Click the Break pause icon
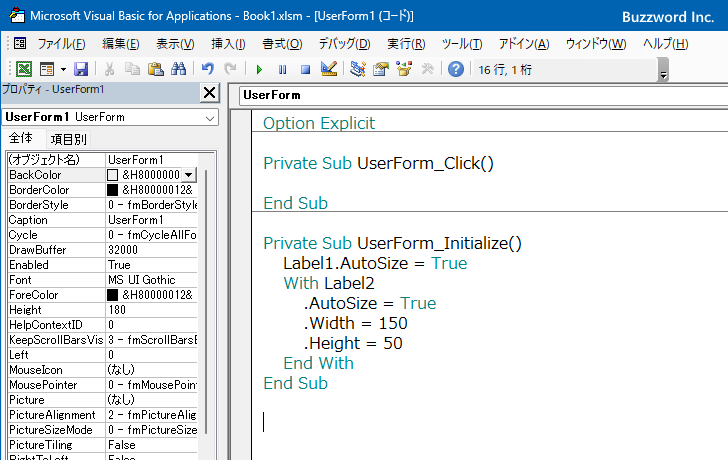 [282, 70]
